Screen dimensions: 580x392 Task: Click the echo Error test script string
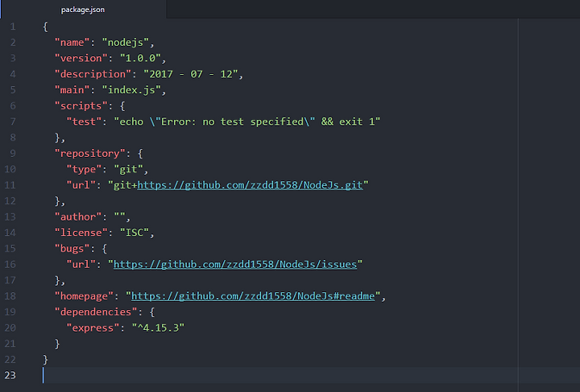tap(247, 122)
